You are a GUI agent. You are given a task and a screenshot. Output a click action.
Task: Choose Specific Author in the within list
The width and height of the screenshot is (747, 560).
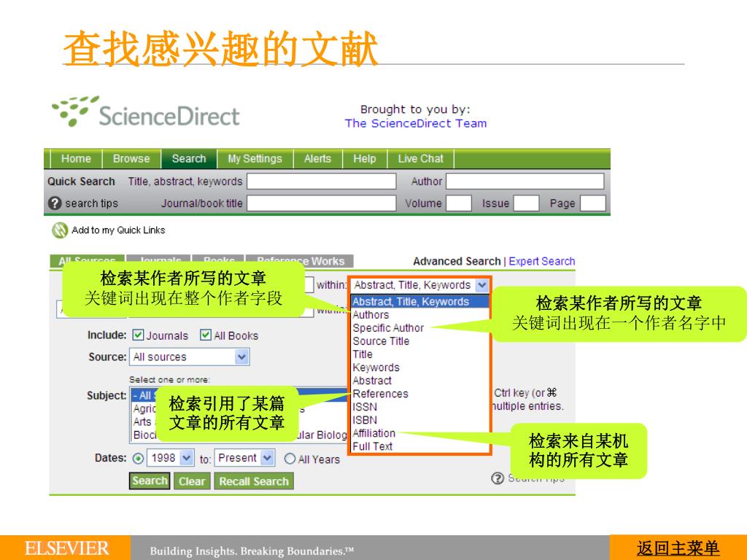click(x=388, y=328)
